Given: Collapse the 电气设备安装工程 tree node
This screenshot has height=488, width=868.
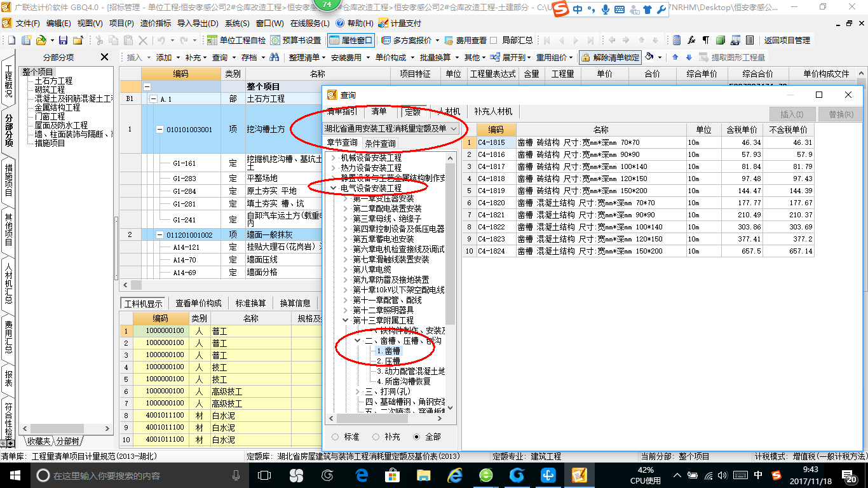Looking at the screenshot, I should click(333, 188).
